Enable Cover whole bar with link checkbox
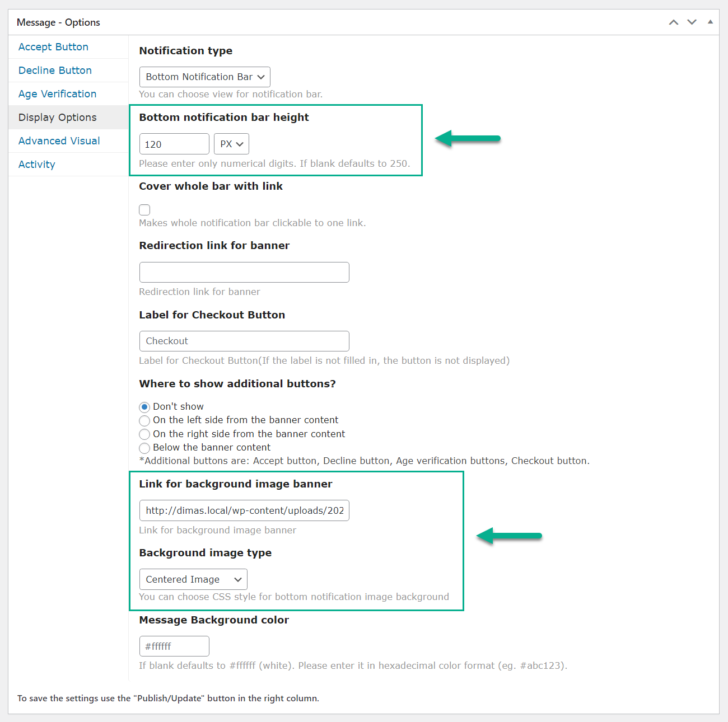The width and height of the screenshot is (728, 722). coord(144,210)
